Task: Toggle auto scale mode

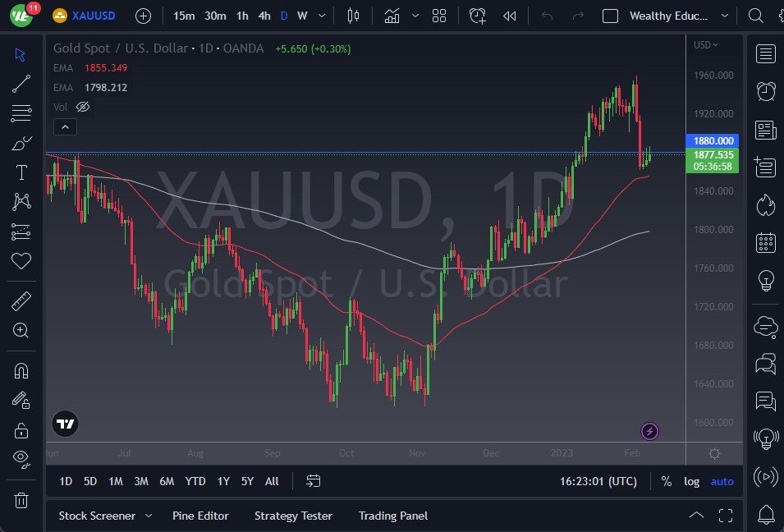Action: 722,481
